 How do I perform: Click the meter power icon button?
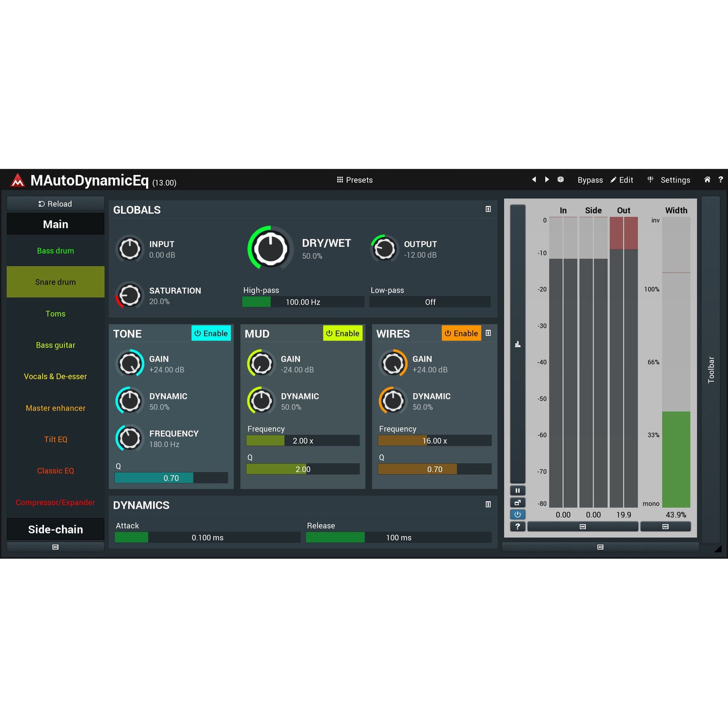click(x=517, y=514)
